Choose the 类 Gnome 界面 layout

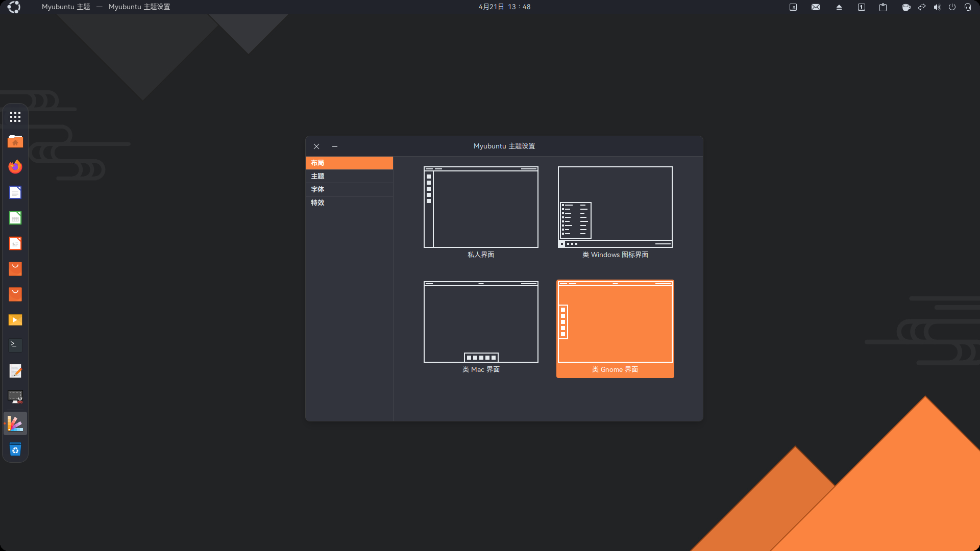[615, 329]
